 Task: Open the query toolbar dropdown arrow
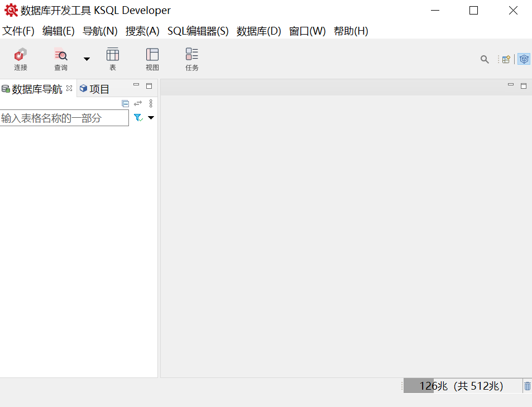click(87, 58)
